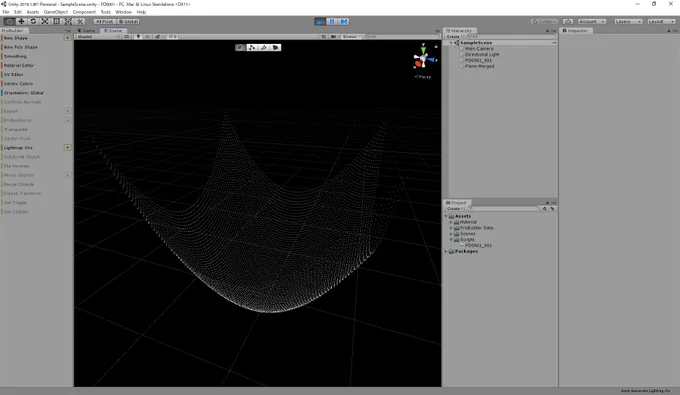
Task: Select PD0001_001 script in Project
Action: click(x=478, y=245)
